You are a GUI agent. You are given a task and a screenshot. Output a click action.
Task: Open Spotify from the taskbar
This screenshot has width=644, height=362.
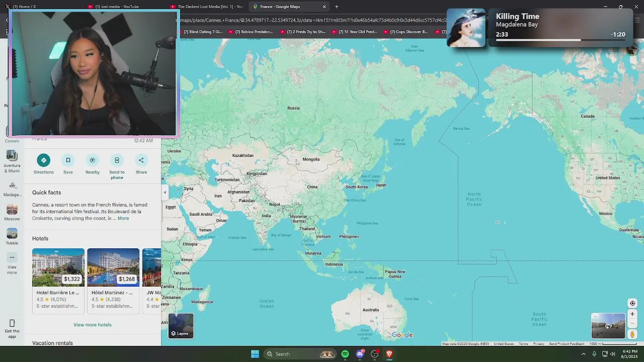pos(345,354)
